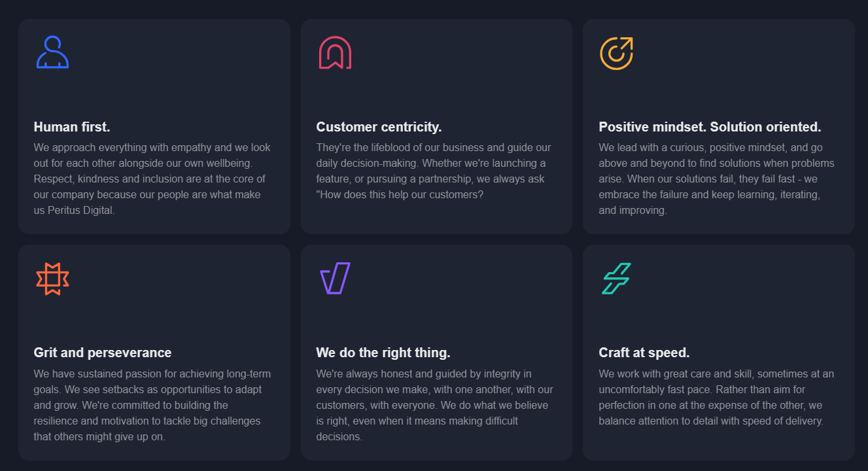The width and height of the screenshot is (868, 471).
Task: Click the blue person icon
Action: pyautogui.click(x=52, y=52)
